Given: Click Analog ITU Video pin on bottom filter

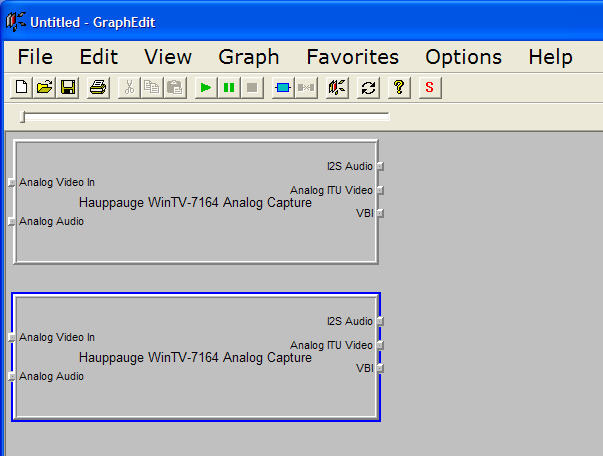Looking at the screenshot, I should 380,345.
